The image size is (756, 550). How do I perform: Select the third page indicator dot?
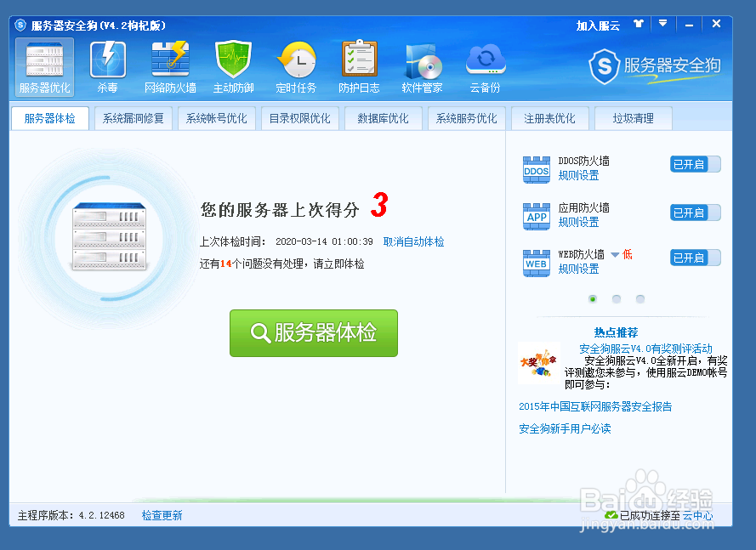click(640, 299)
